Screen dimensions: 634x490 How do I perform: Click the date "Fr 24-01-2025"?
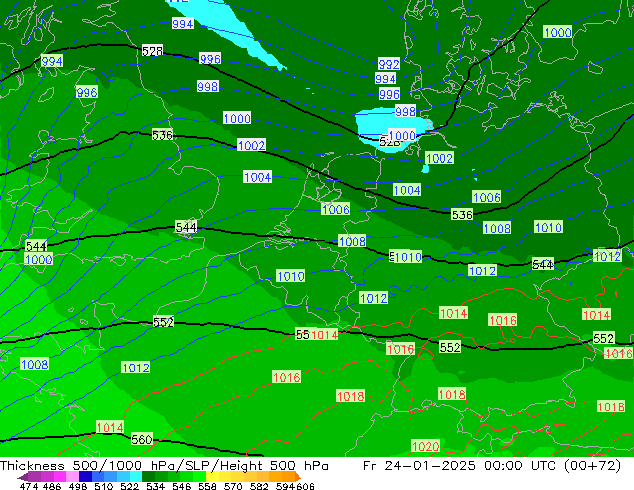(419, 466)
